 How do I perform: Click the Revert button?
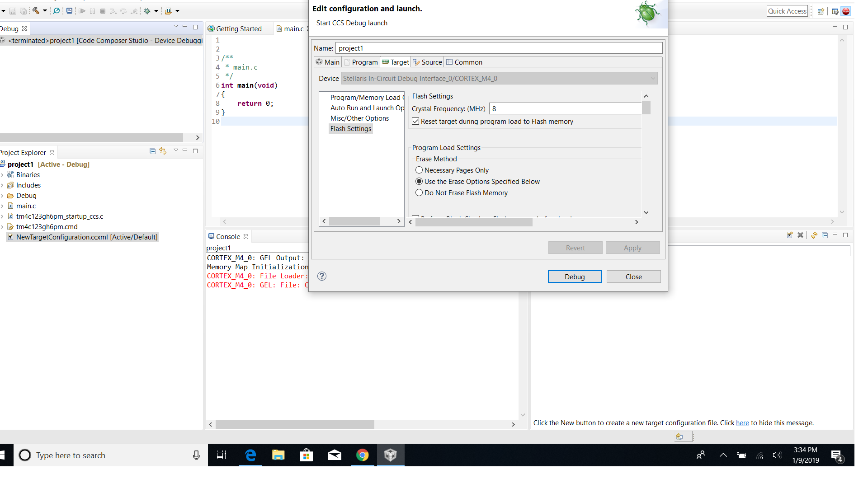(575, 248)
